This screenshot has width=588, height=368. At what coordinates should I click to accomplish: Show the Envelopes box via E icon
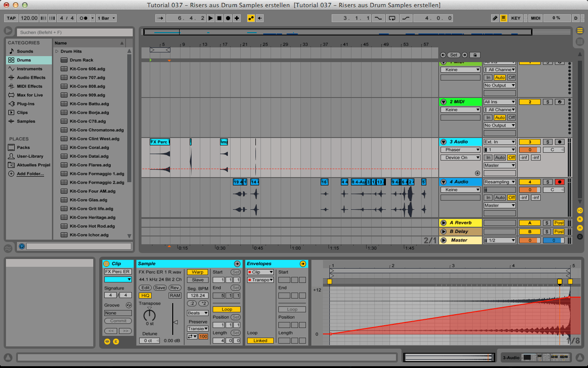point(116,341)
